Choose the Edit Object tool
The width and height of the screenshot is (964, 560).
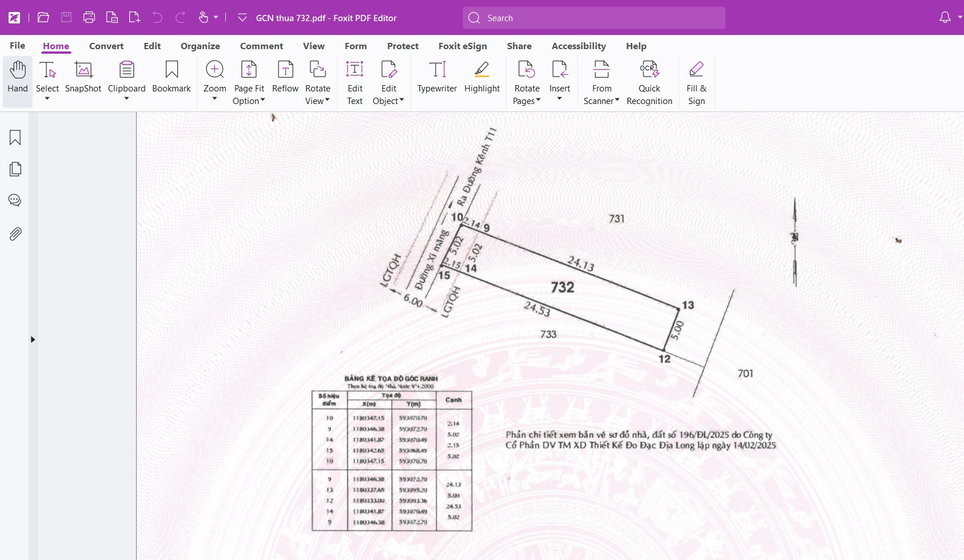[388, 83]
